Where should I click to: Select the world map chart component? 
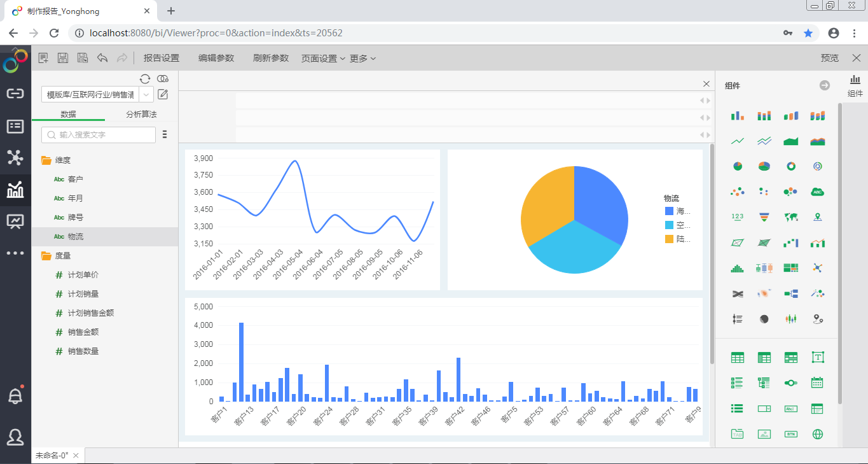coord(791,217)
